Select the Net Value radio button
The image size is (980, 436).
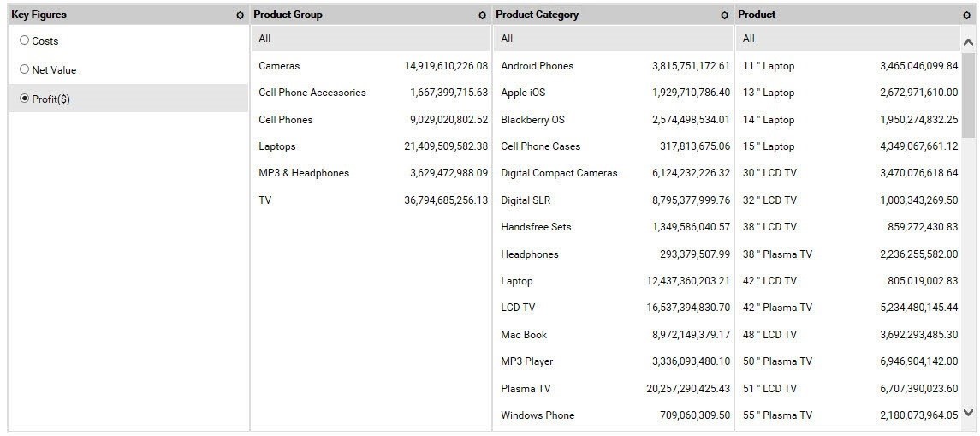pyautogui.click(x=24, y=69)
